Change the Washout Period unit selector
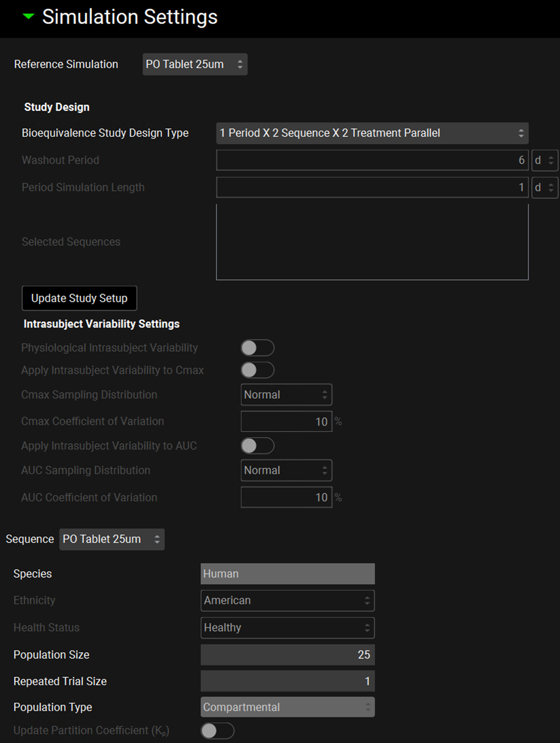 coord(544,160)
